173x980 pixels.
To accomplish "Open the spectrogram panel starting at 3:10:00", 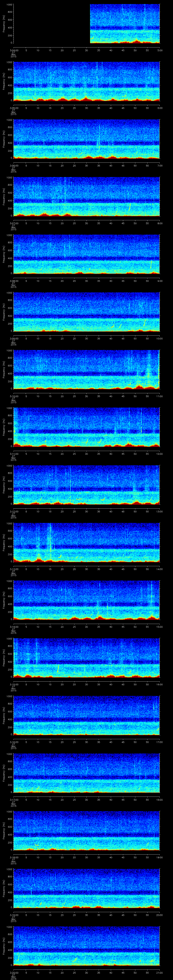I will tap(87, 369).
